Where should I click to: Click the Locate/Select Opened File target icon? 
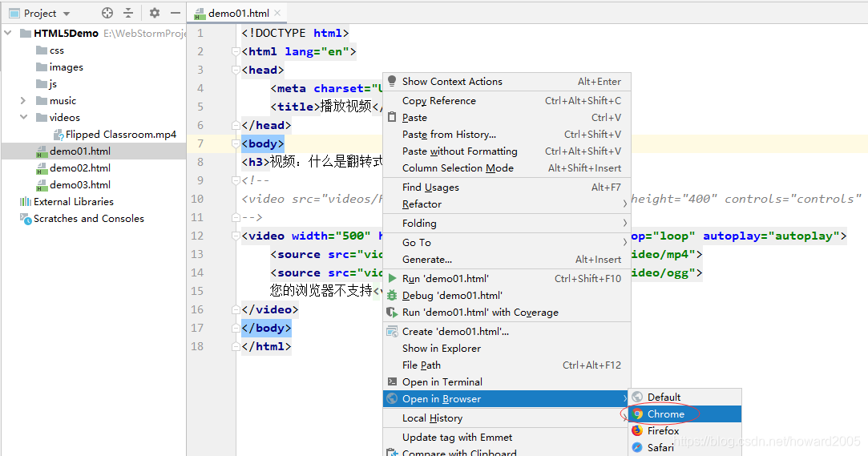[x=107, y=13]
